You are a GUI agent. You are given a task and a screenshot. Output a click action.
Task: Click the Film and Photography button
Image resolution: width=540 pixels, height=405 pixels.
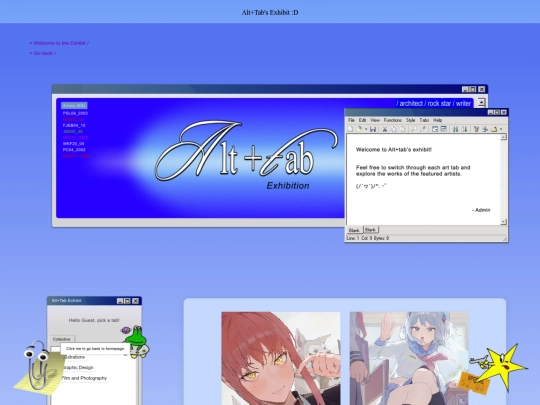tap(84, 378)
